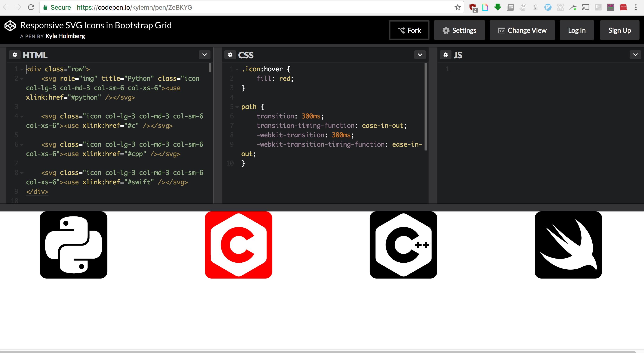The image size is (644, 353).
Task: Click the HTML editor scrollbar
Action: (x=210, y=68)
